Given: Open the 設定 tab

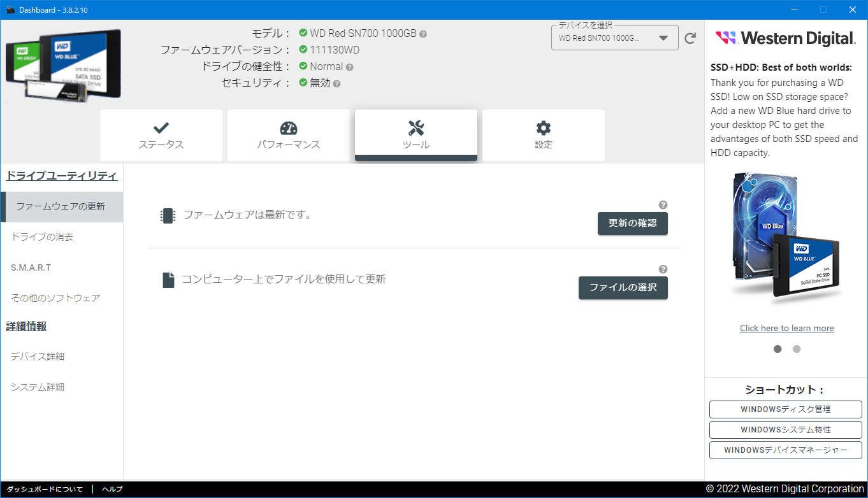Looking at the screenshot, I should [x=544, y=135].
